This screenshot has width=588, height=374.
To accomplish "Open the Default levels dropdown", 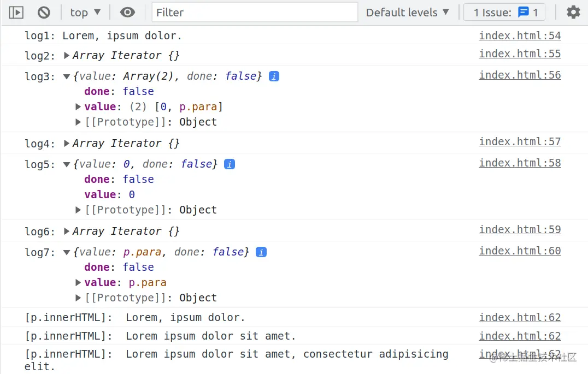I will click(x=407, y=12).
